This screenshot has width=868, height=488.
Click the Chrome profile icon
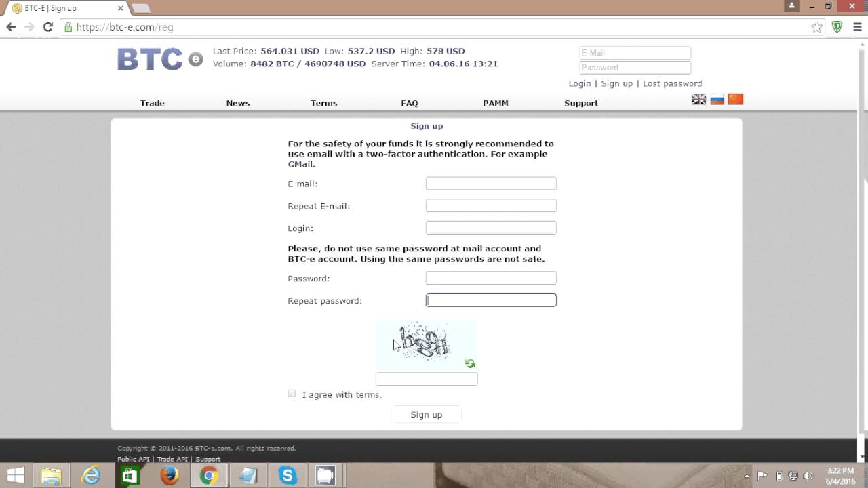click(791, 6)
